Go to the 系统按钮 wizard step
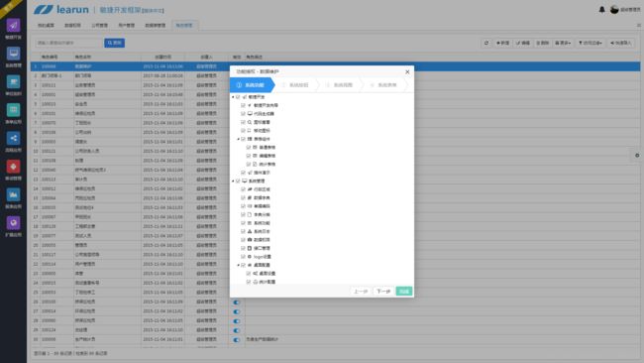Image resolution: width=644 pixels, height=363 pixels. pyautogui.click(x=295, y=85)
